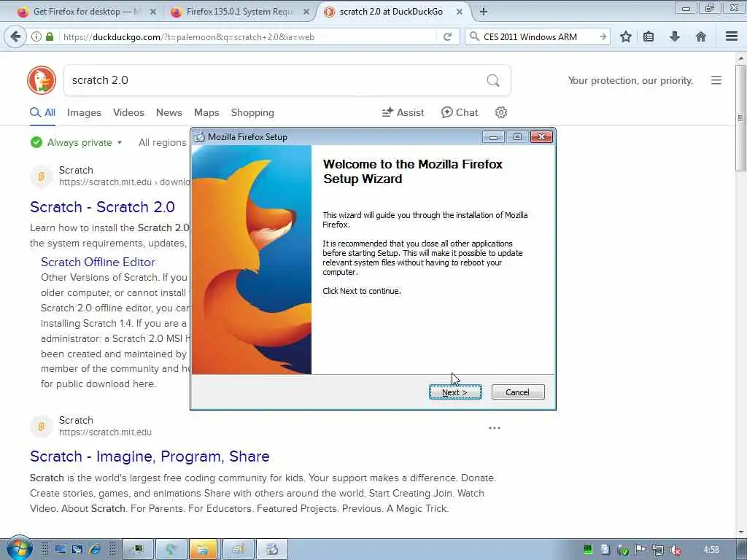Screen dimensions: 747x560
Task: Switch to Maps results
Action: pyautogui.click(x=206, y=112)
